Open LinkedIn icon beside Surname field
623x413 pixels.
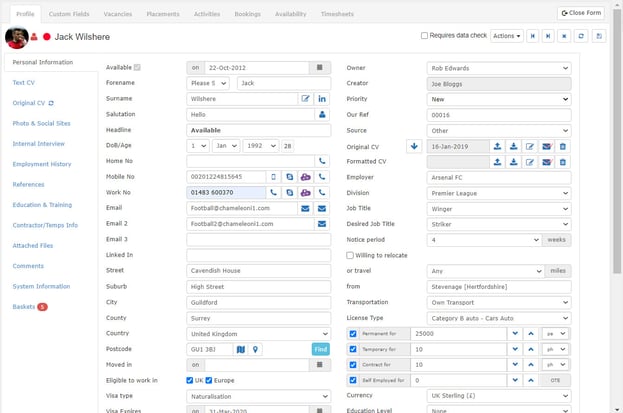click(322, 99)
